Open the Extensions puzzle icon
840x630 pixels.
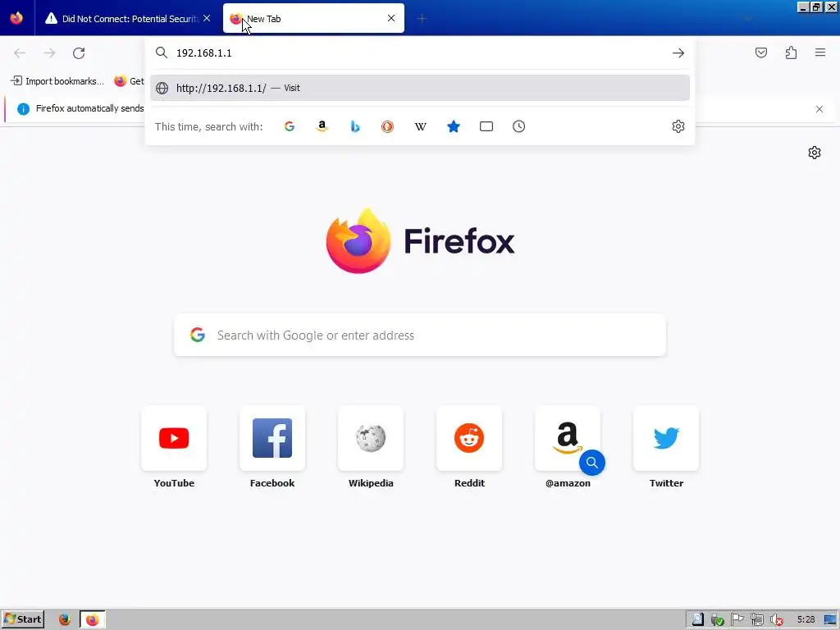(x=792, y=52)
